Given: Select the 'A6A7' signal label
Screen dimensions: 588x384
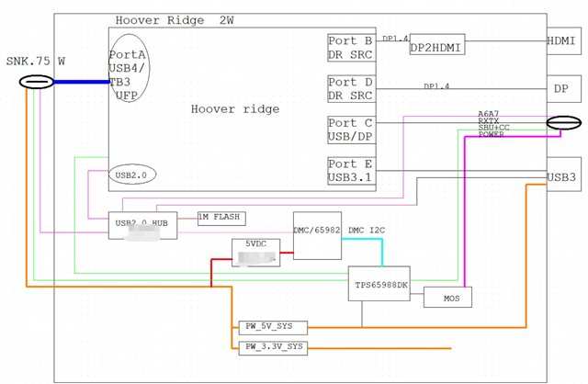Looking at the screenshot, I should coord(488,114).
